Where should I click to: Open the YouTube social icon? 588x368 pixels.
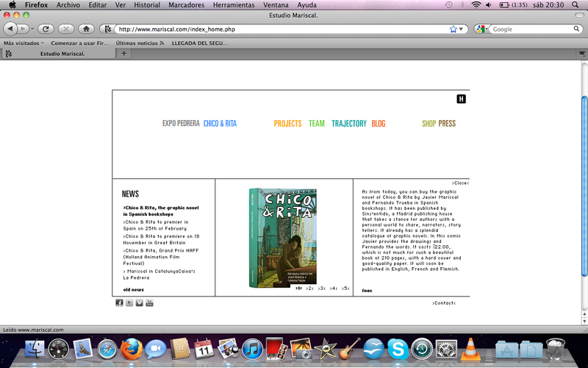tap(149, 302)
